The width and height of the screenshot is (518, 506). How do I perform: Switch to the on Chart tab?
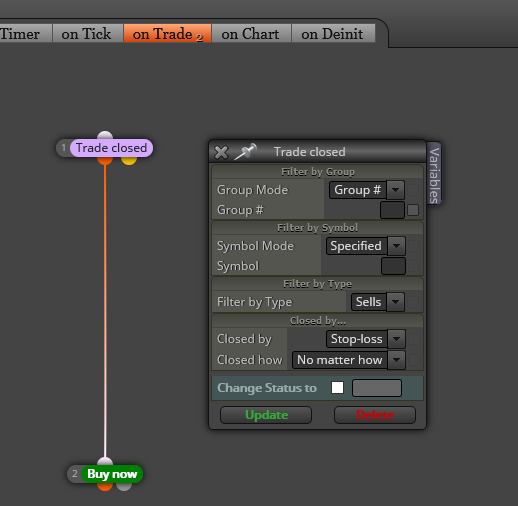pyautogui.click(x=251, y=34)
